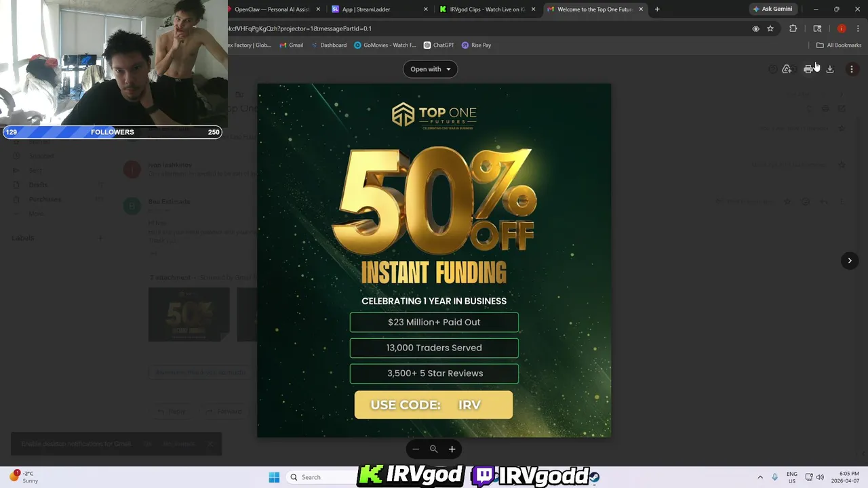868x488 pixels.
Task: Open the volume speaker tray icon
Action: click(820, 477)
